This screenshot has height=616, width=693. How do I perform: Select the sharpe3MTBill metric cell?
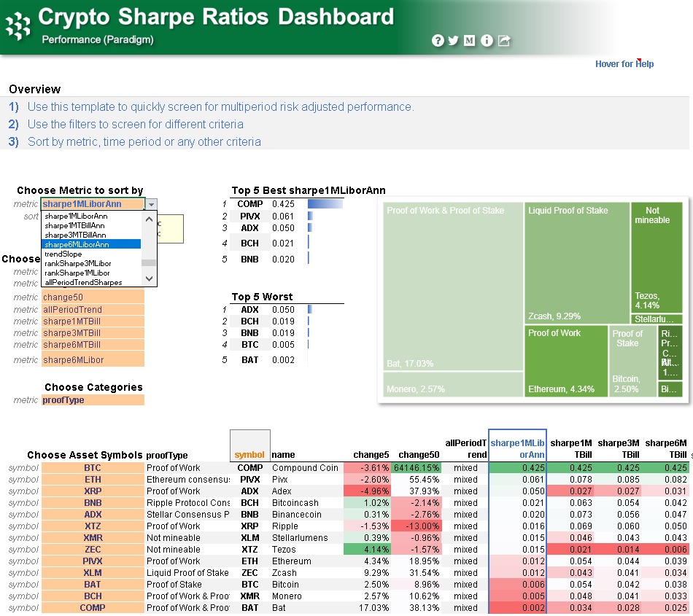pos(93,333)
